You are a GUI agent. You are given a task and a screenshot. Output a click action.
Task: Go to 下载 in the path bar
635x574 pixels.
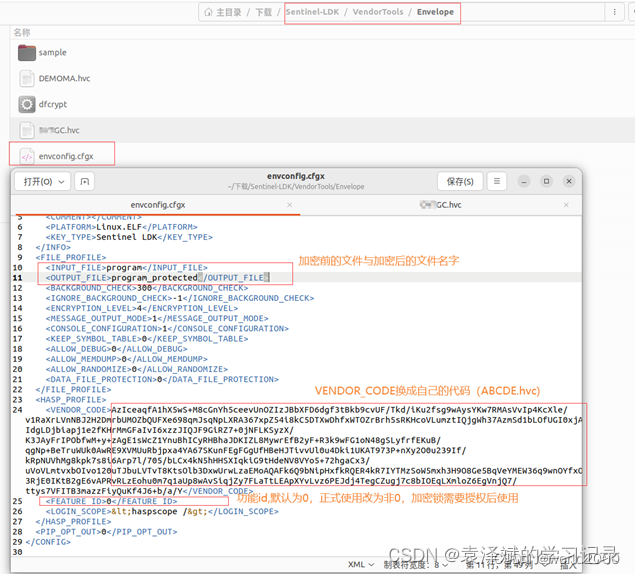pyautogui.click(x=264, y=12)
